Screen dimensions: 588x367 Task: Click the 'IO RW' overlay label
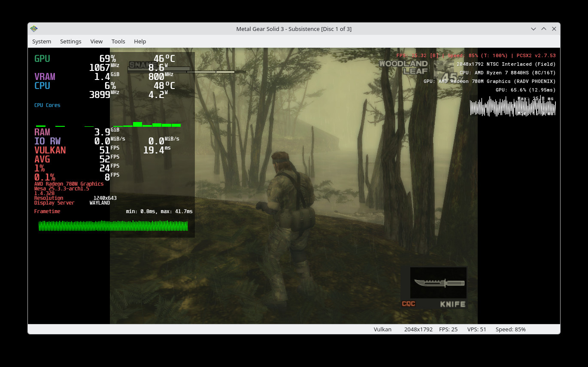[47, 141]
